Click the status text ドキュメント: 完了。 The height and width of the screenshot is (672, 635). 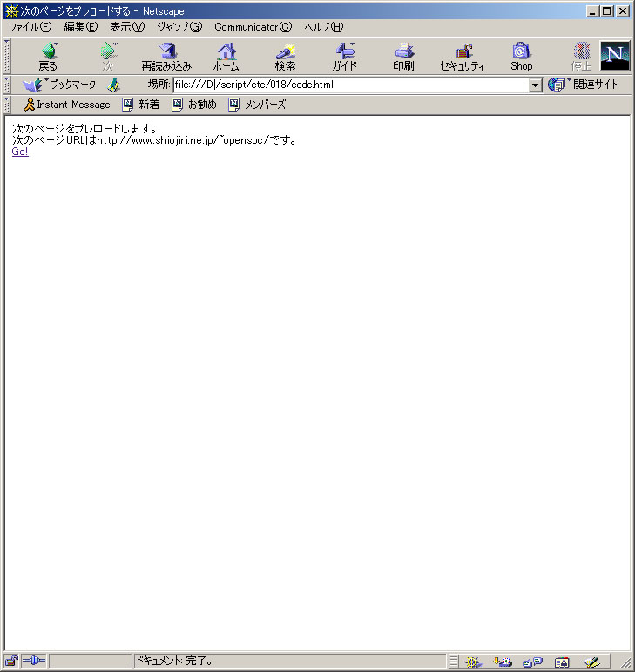click(174, 661)
